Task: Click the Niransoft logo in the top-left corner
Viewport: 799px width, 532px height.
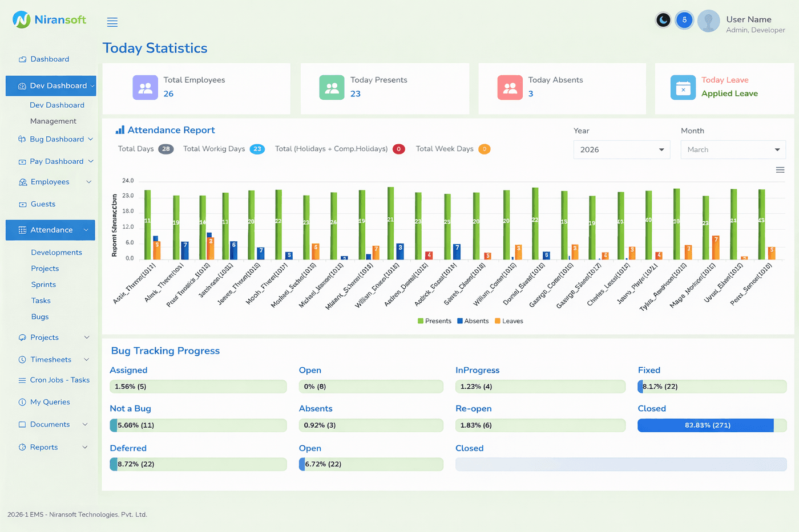Action: (49, 19)
